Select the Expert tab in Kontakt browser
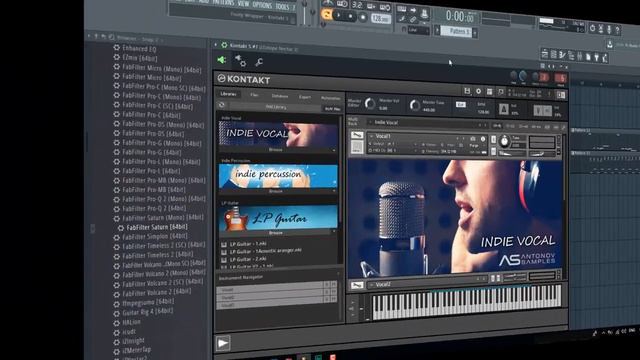Screen dimensions: 640x360 (x=304, y=97)
